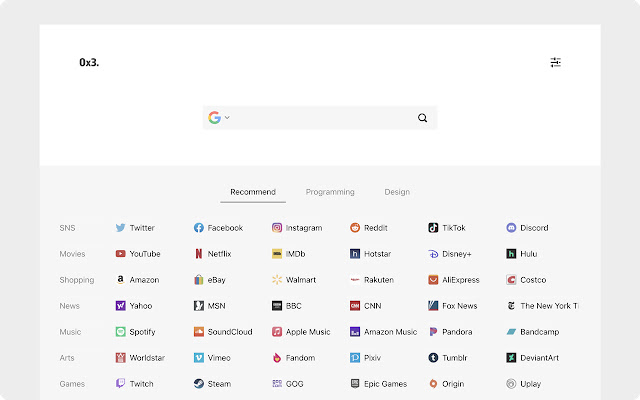Switch to the Design tab

(x=397, y=192)
